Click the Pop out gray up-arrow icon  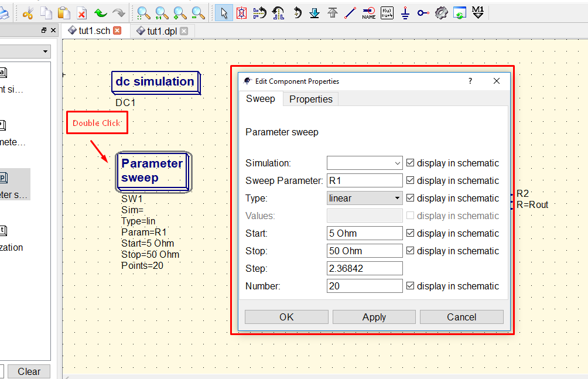[333, 13]
